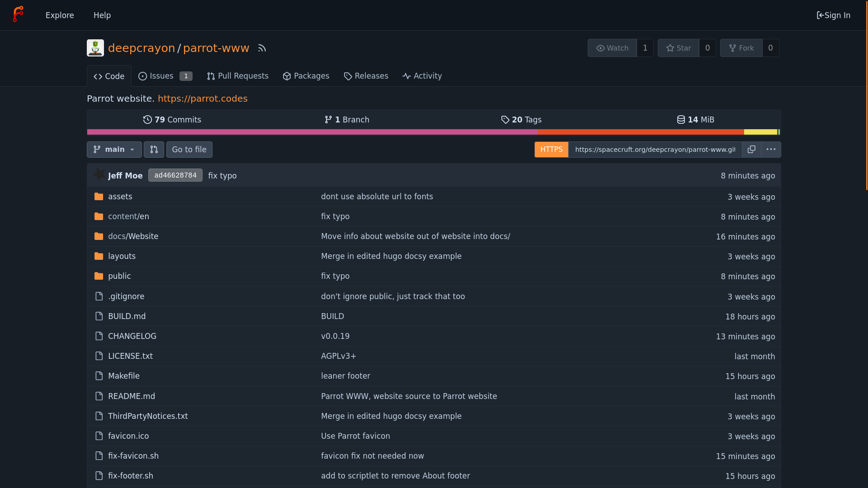Open the Packages tab
The height and width of the screenshot is (488, 868).
click(306, 76)
